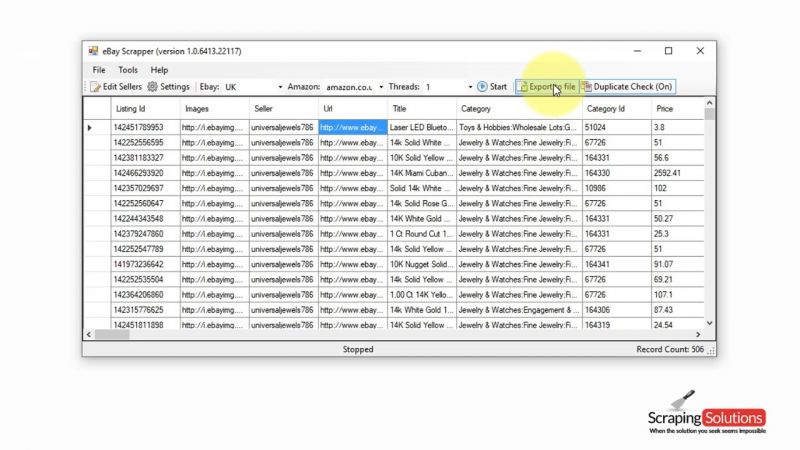Viewport: 800px width, 450px height.
Task: Export results using Export to file
Action: pyautogui.click(x=547, y=87)
